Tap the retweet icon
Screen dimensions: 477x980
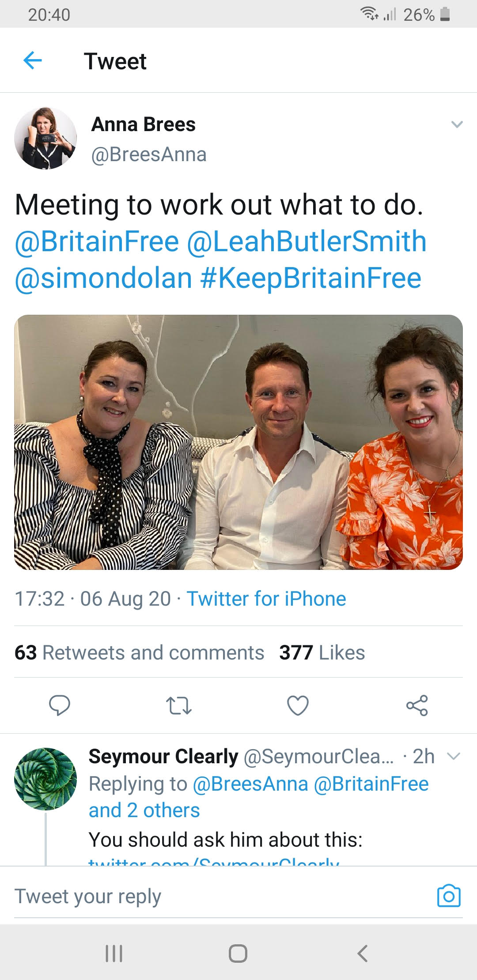point(178,705)
